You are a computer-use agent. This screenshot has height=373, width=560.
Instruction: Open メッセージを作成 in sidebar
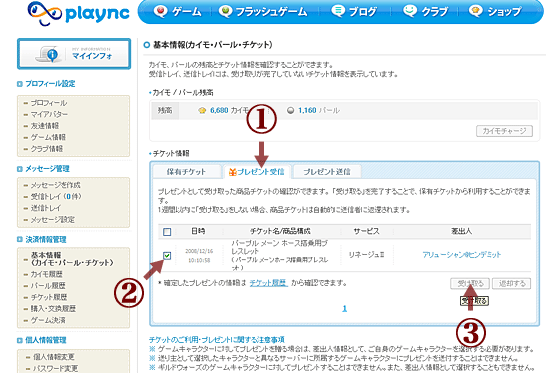[x=55, y=185]
